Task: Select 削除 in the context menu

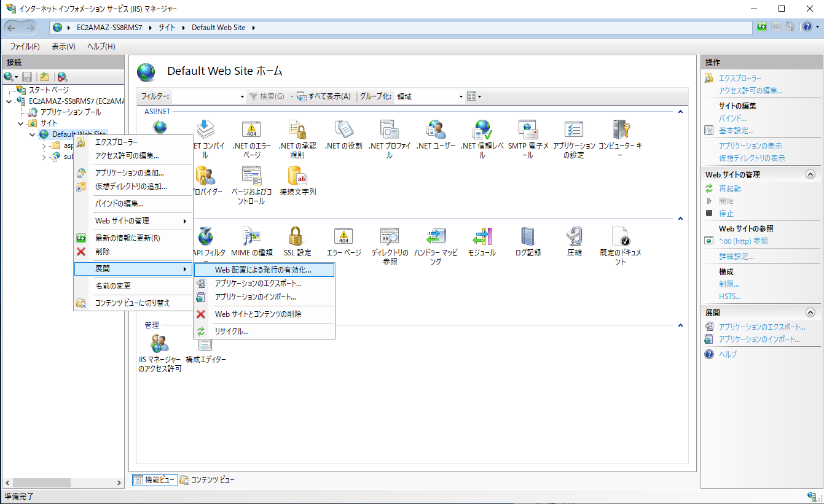Action: [x=133, y=252]
